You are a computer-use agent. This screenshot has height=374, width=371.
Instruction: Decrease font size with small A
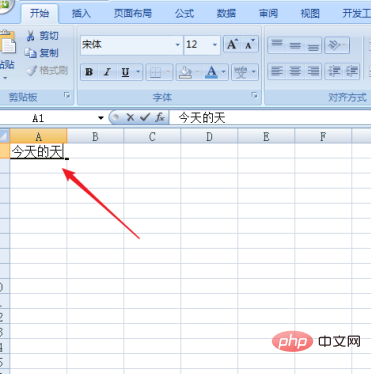coord(249,44)
